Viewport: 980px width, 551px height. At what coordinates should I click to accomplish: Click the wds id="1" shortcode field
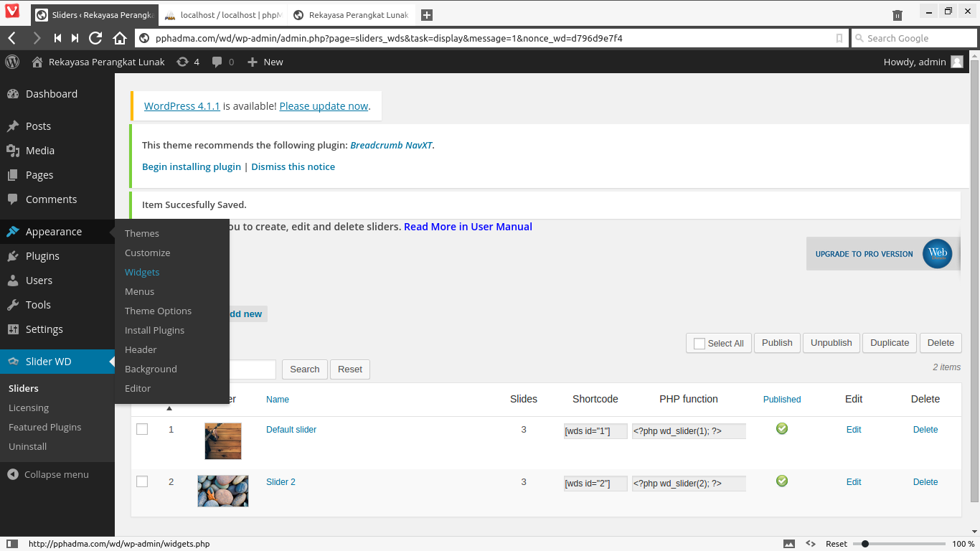[x=595, y=431]
